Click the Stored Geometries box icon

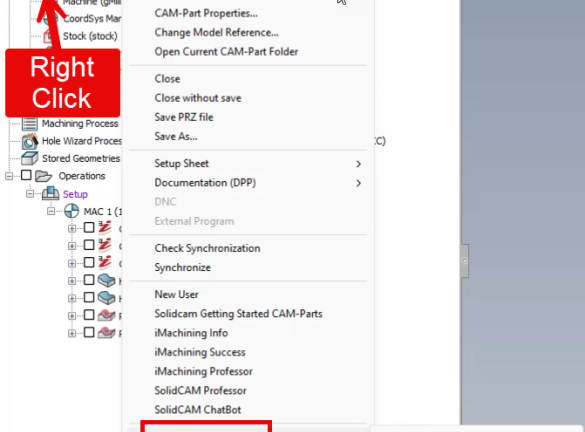click(x=29, y=159)
